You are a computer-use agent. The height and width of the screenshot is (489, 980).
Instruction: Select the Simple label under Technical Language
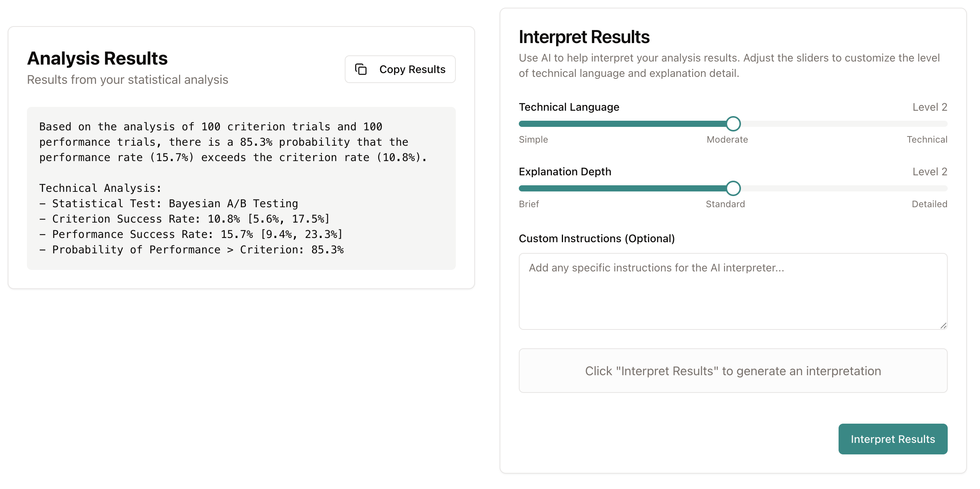pyautogui.click(x=533, y=140)
